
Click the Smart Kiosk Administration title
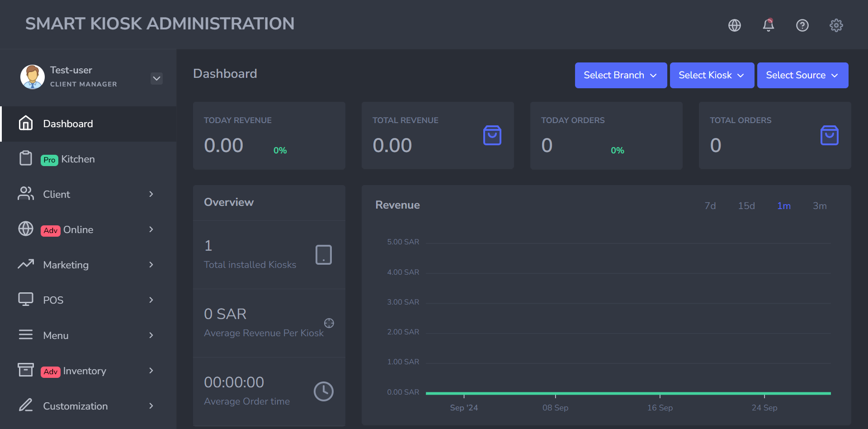(160, 24)
